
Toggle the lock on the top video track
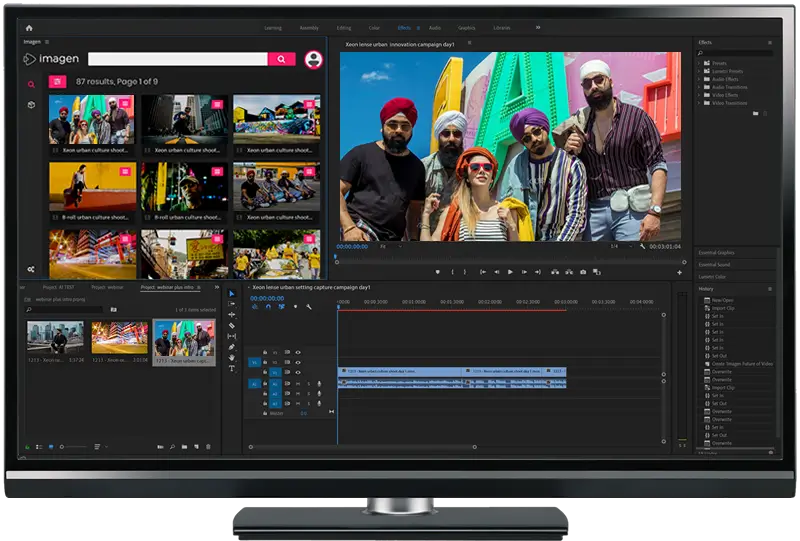tap(265, 351)
